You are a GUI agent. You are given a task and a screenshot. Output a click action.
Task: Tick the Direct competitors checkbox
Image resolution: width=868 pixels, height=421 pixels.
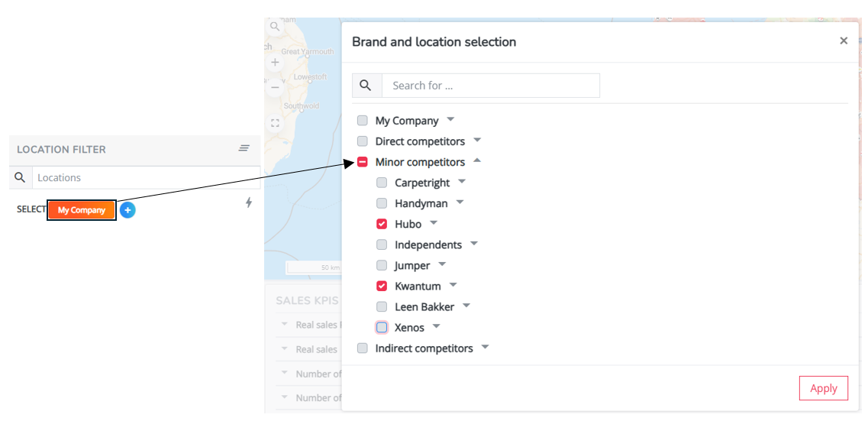(x=363, y=141)
